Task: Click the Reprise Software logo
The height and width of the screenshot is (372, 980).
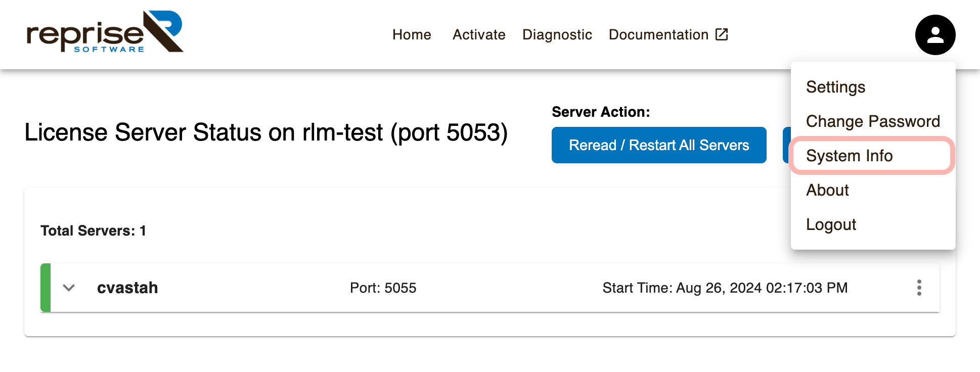Action: click(105, 31)
